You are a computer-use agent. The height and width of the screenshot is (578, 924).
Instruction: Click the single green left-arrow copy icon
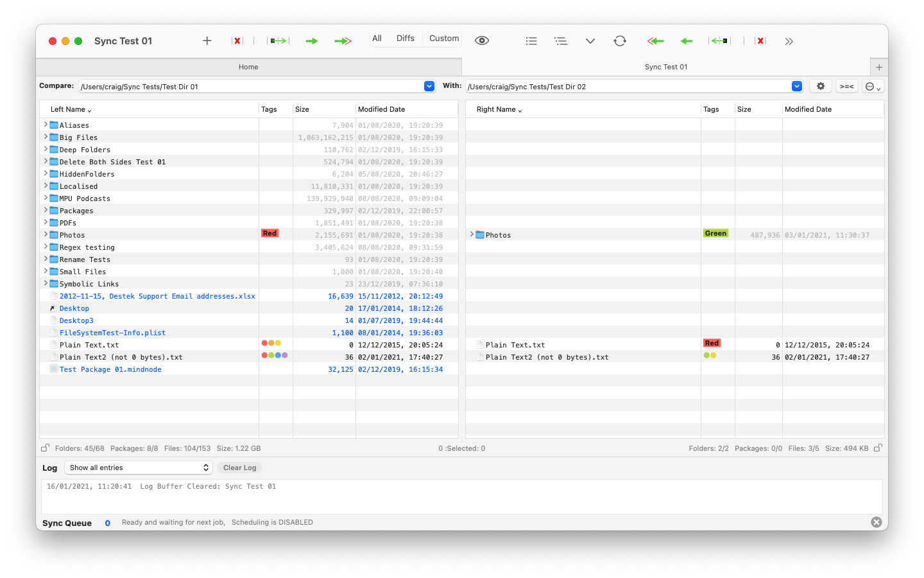[x=687, y=41]
